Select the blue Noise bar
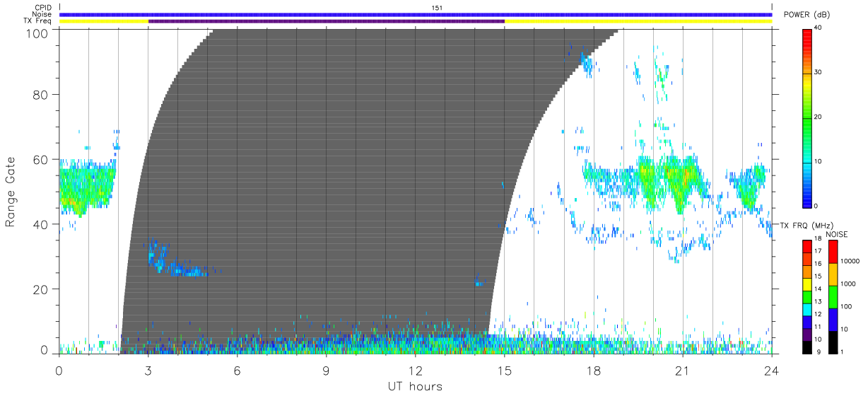868x401 pixels. 416,14
